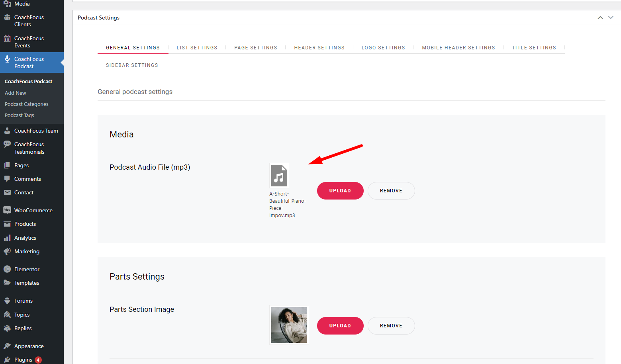Go to CoachFocus Clients menu label
The image size is (621, 364).
coord(29,21)
